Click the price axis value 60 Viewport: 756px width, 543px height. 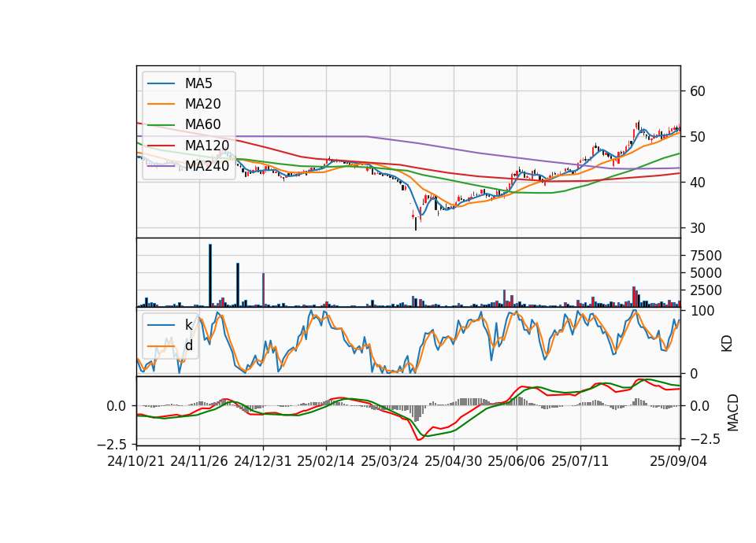(x=698, y=91)
